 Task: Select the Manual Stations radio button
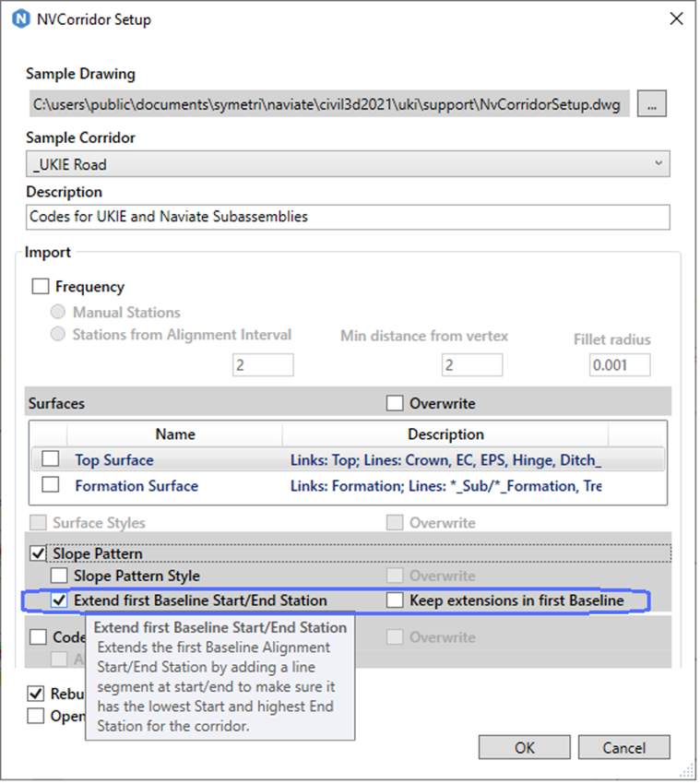point(58,312)
